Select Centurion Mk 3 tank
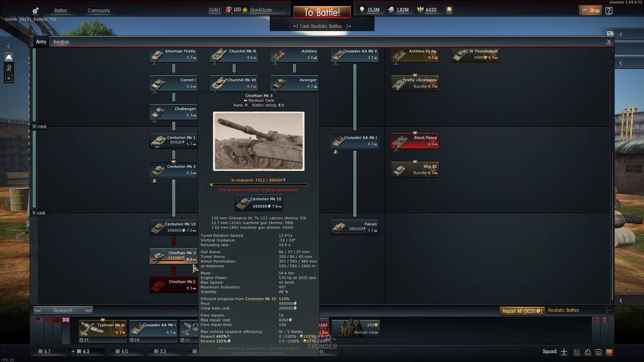 174,170
